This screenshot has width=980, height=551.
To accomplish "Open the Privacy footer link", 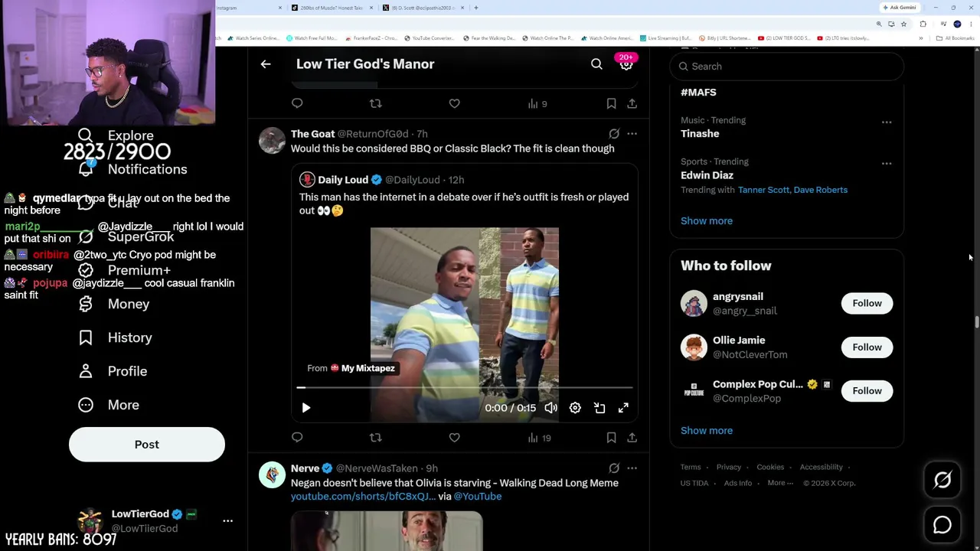I will [729, 468].
